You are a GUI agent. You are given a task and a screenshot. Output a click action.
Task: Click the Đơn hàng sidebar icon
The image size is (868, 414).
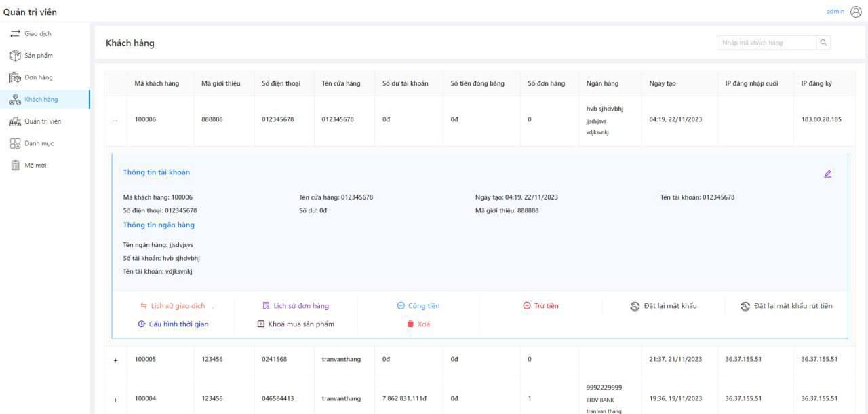coord(15,77)
